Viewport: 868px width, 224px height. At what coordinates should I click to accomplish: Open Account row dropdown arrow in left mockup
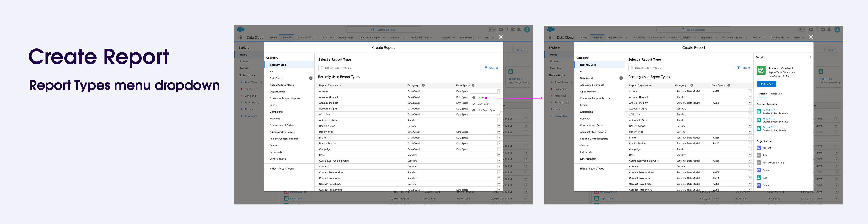(499, 91)
